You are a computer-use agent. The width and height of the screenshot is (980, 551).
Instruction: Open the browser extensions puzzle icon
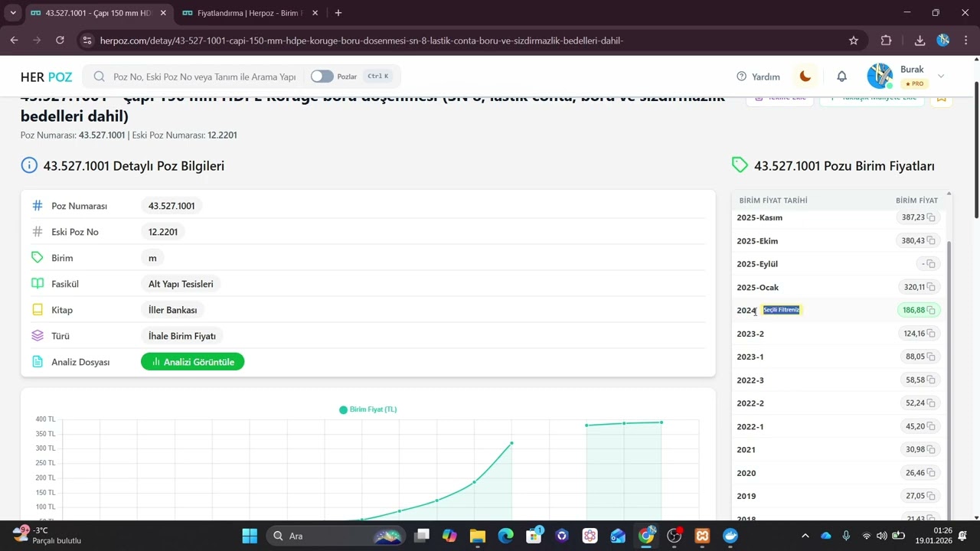[x=886, y=41]
